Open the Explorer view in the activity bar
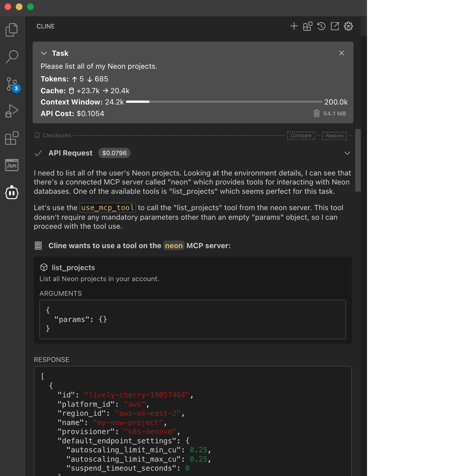The width and height of the screenshot is (461, 476). [12, 30]
